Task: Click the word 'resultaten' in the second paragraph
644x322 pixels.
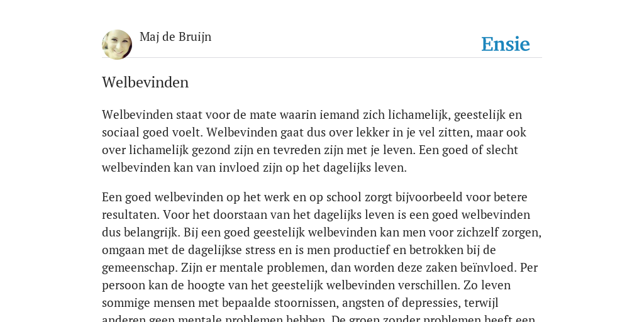Action: (130, 215)
